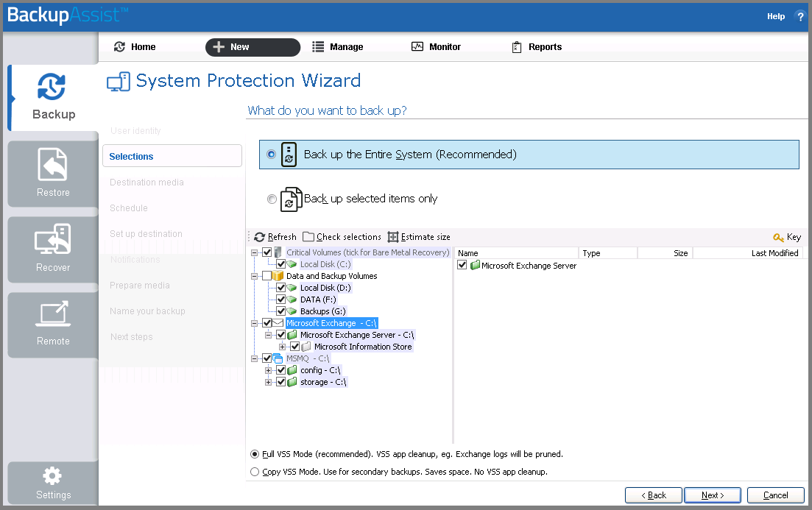
Task: Collapse the MSMQ tree node
Action: click(254, 359)
